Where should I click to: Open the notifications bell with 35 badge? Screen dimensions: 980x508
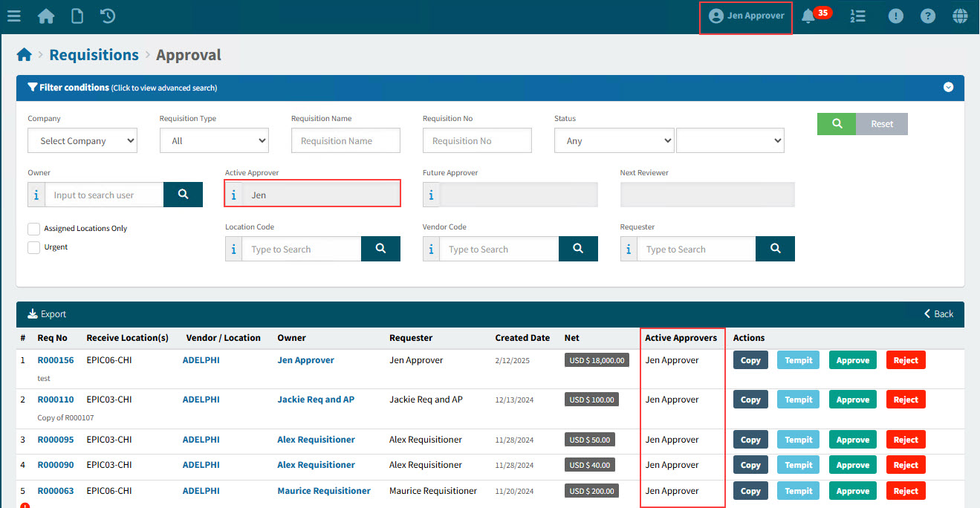pyautogui.click(x=809, y=16)
